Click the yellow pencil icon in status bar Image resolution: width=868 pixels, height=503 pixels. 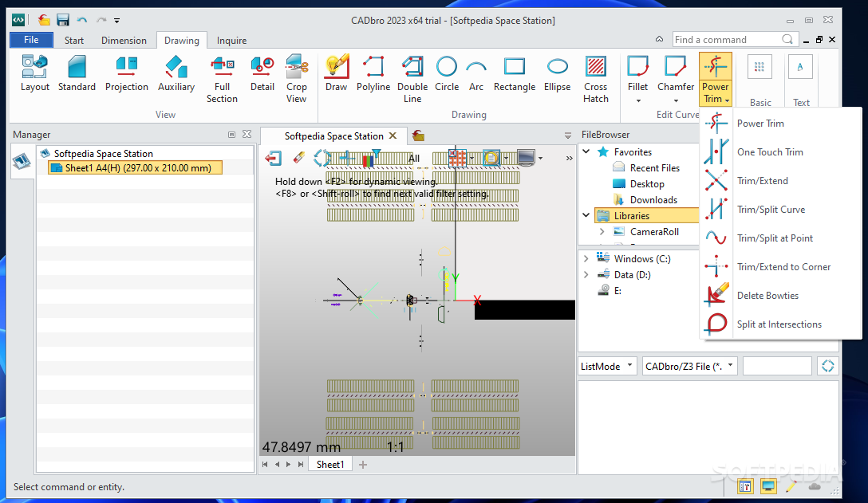[x=791, y=486]
